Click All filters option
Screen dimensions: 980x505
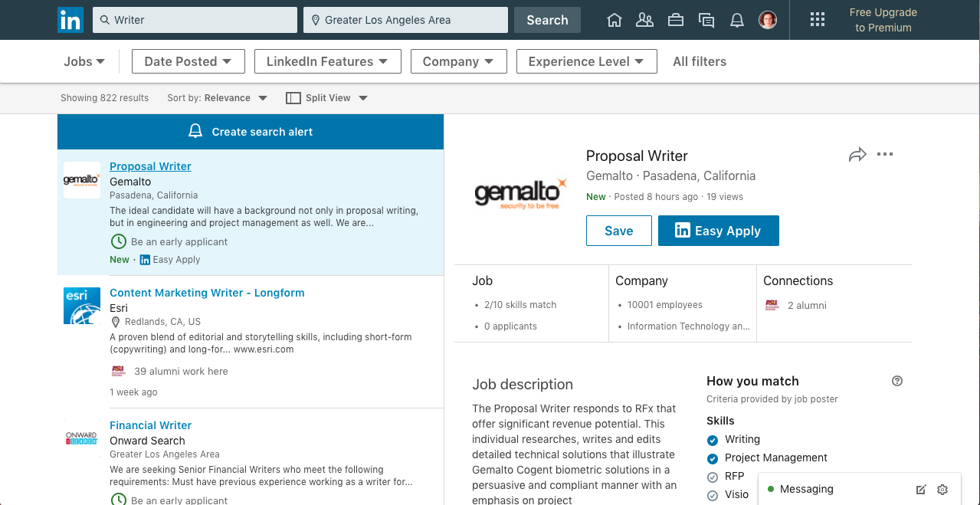tap(699, 61)
